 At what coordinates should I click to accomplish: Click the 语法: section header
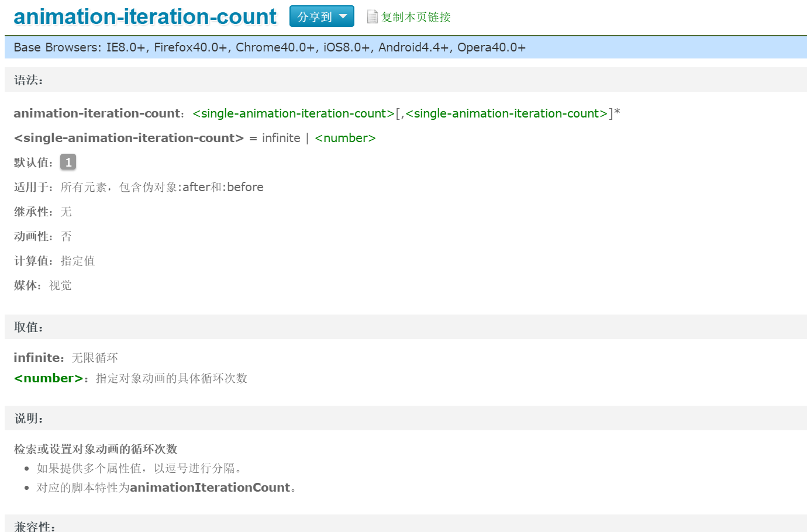(x=406, y=80)
